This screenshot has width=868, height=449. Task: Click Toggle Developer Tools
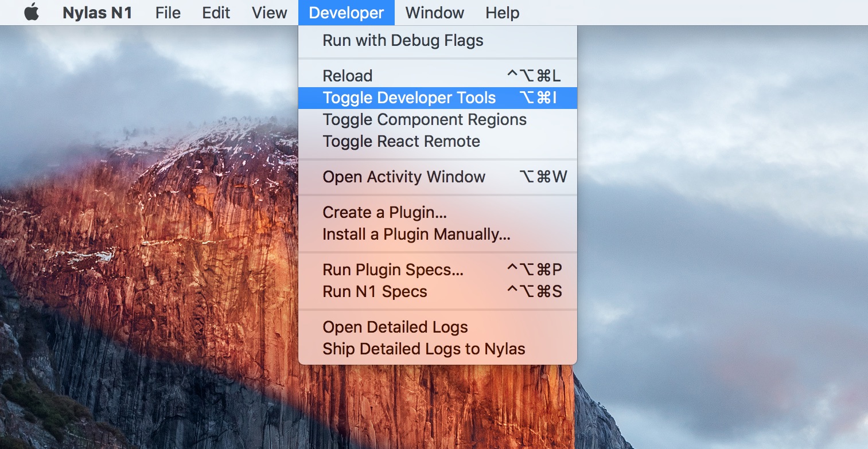pyautogui.click(x=438, y=97)
